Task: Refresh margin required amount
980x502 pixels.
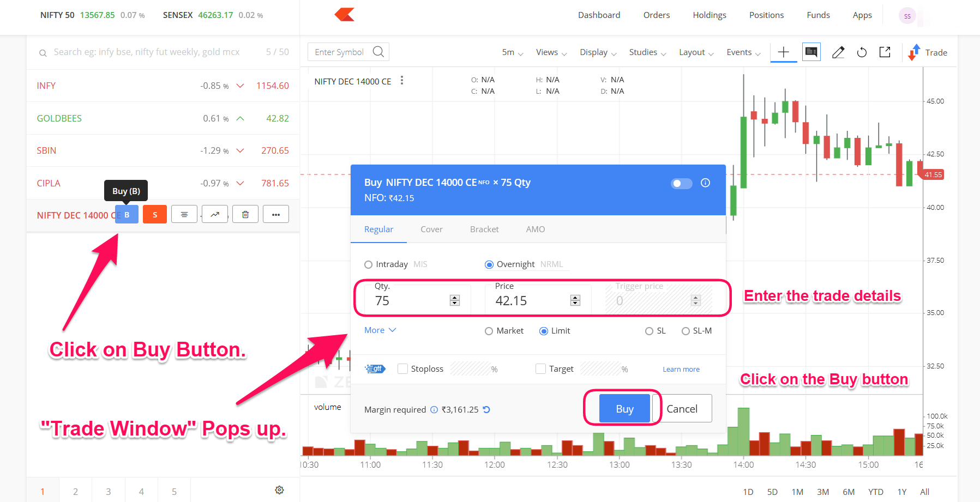Action: 486,409
